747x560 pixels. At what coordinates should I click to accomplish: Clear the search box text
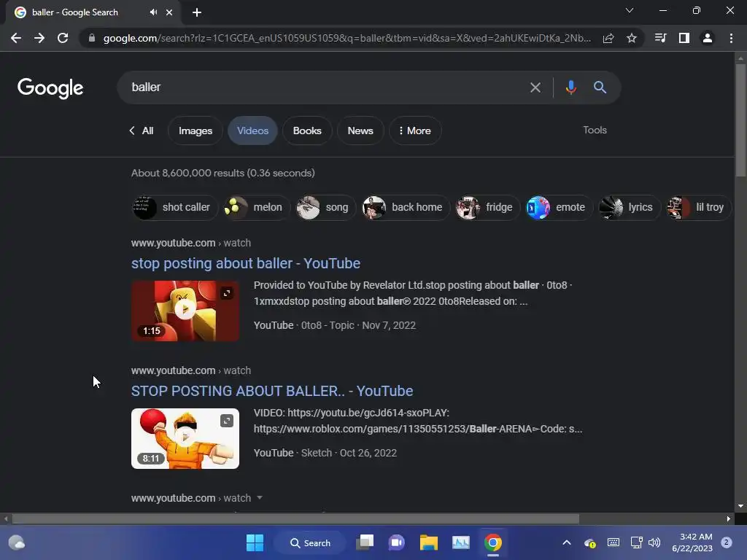(535, 87)
